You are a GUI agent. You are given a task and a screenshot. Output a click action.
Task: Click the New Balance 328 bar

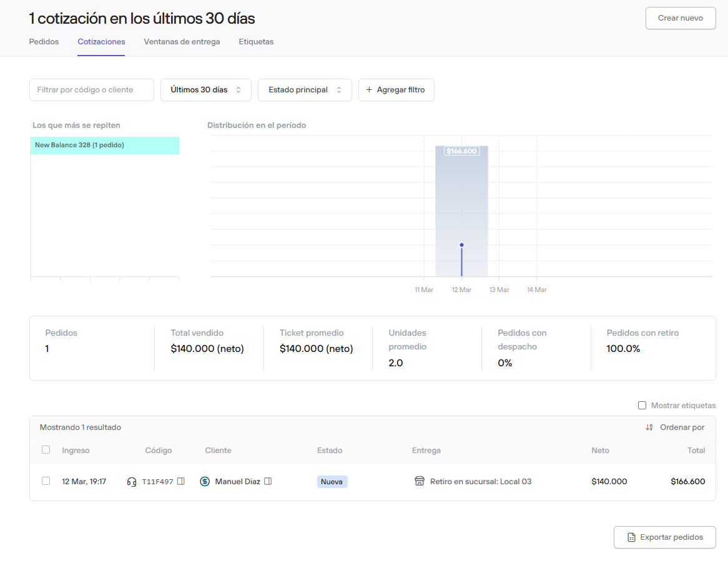tap(104, 145)
